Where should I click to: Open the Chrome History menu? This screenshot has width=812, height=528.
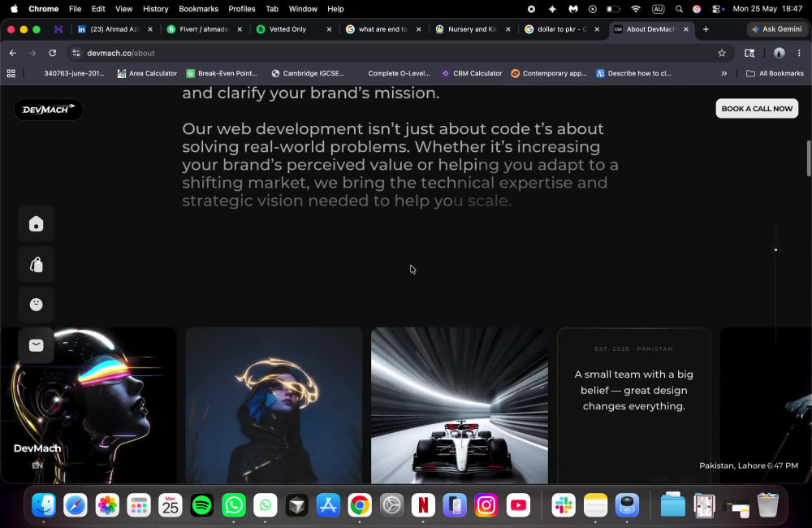pos(155,9)
